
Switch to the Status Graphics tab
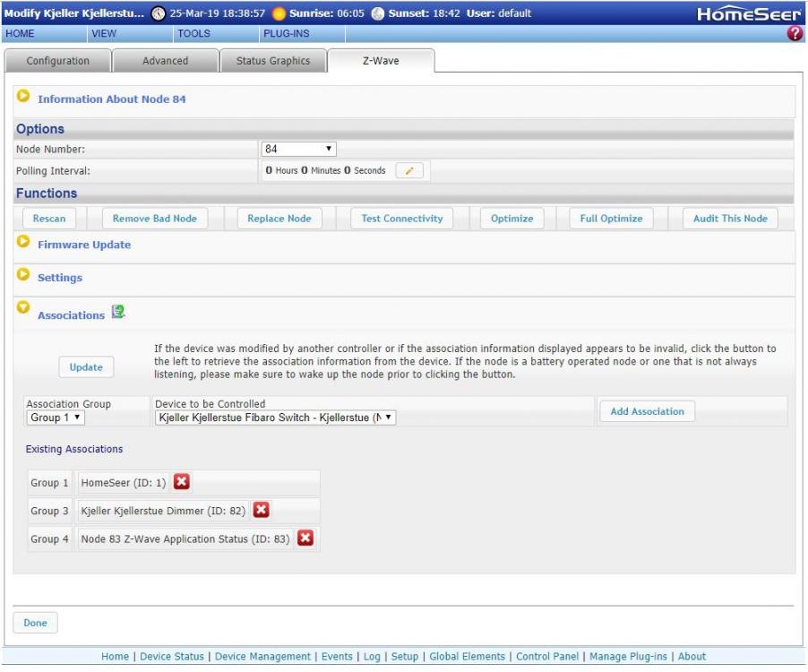click(x=272, y=61)
